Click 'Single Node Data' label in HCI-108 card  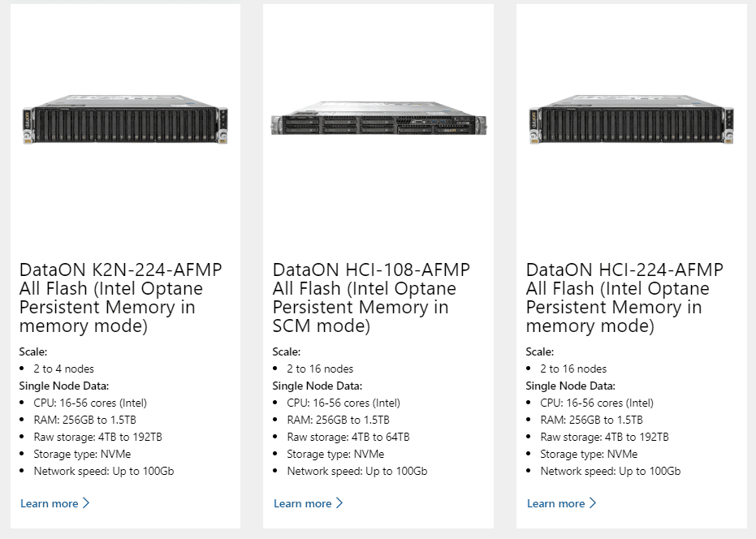click(318, 386)
